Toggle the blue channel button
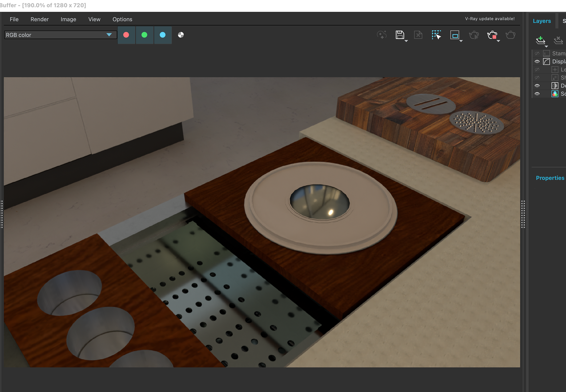Viewport: 566px width, 392px height. [x=163, y=35]
